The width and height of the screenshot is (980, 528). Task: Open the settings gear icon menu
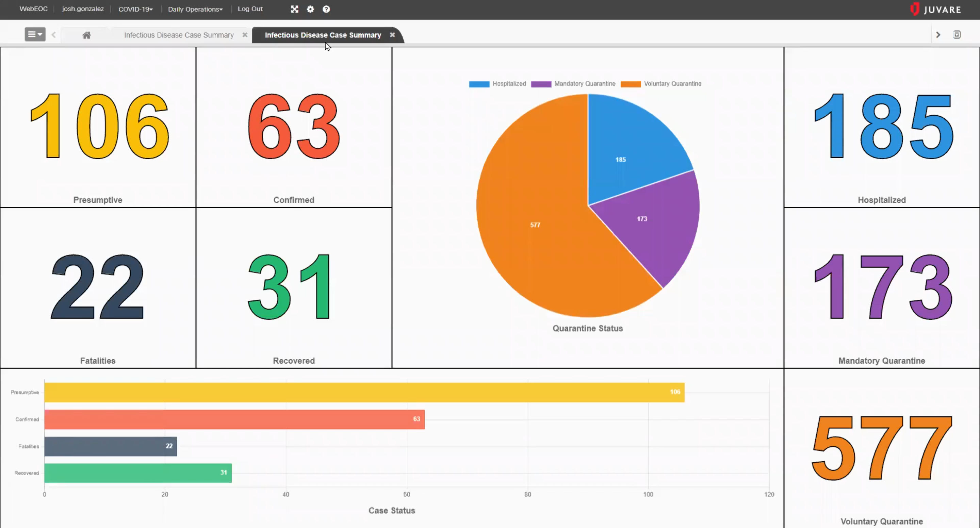point(310,9)
